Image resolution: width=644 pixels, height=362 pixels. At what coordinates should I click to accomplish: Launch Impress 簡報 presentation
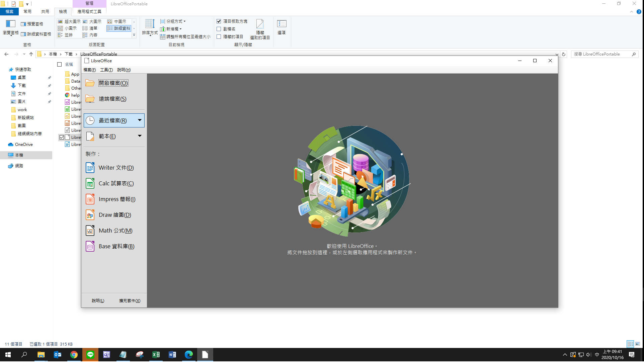116,199
